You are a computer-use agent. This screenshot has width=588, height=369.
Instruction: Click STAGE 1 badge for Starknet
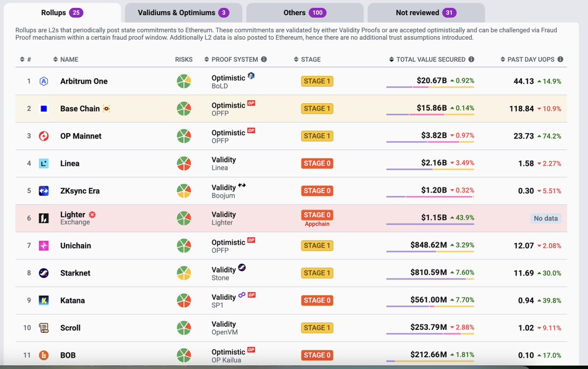tap(317, 273)
